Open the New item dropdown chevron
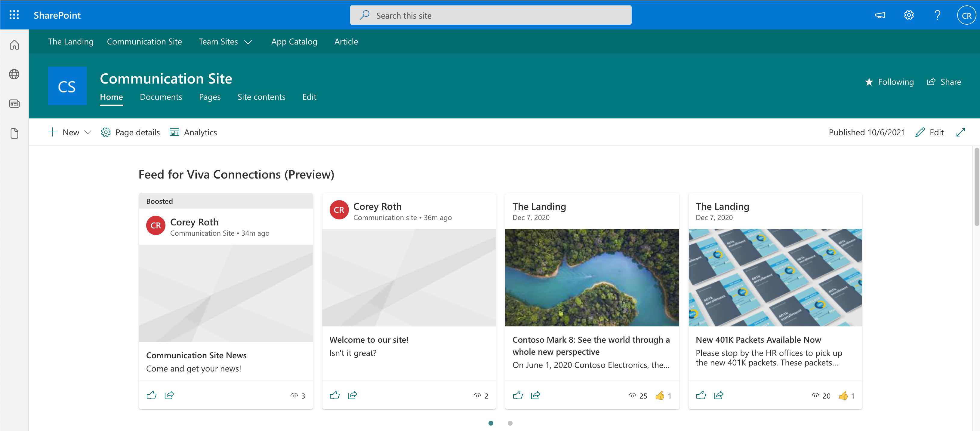This screenshot has height=431, width=980. (88, 132)
